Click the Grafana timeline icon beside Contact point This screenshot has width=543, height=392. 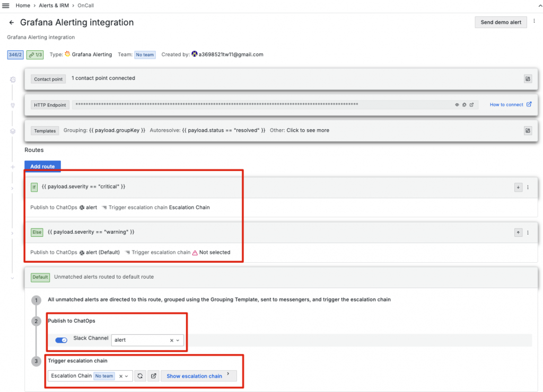(13, 79)
